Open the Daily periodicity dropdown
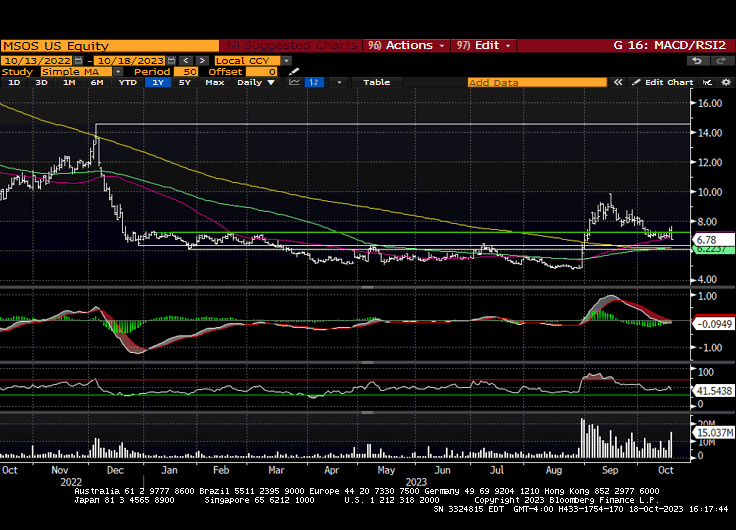 click(x=256, y=82)
